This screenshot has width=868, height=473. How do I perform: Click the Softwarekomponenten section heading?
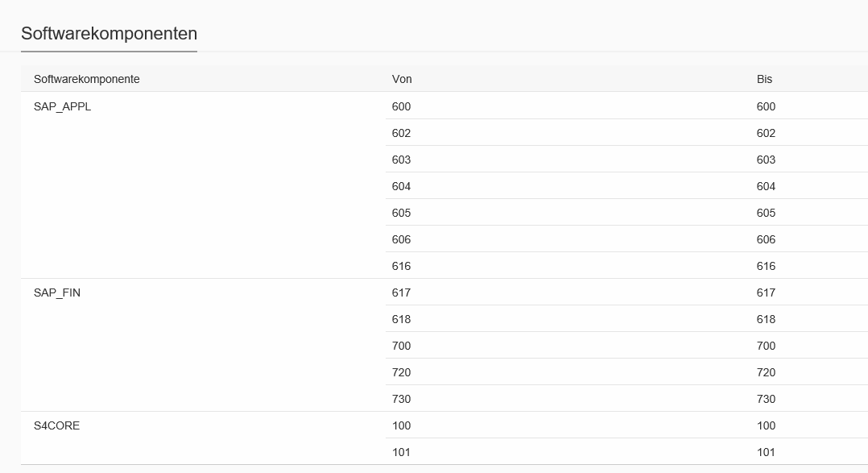(x=109, y=34)
